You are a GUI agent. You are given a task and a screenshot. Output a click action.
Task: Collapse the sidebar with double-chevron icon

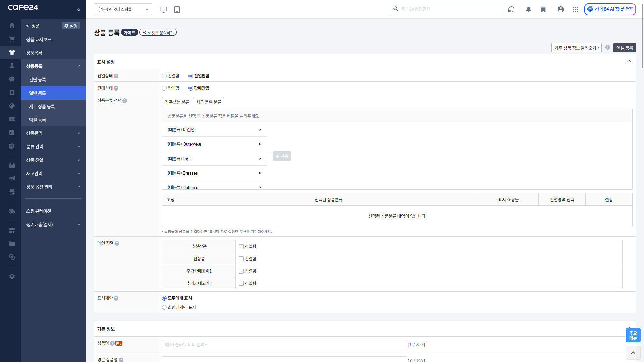[x=79, y=10]
